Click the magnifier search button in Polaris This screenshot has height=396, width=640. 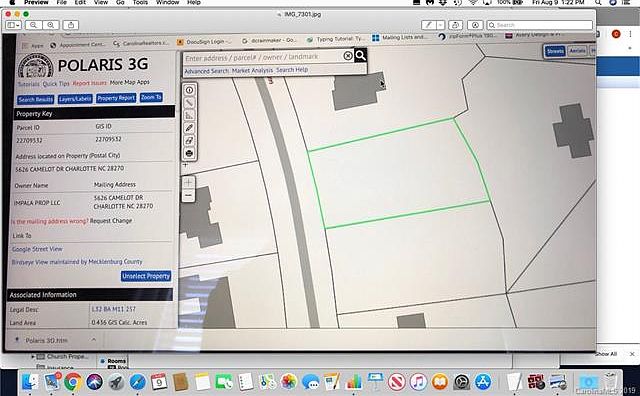tap(360, 55)
